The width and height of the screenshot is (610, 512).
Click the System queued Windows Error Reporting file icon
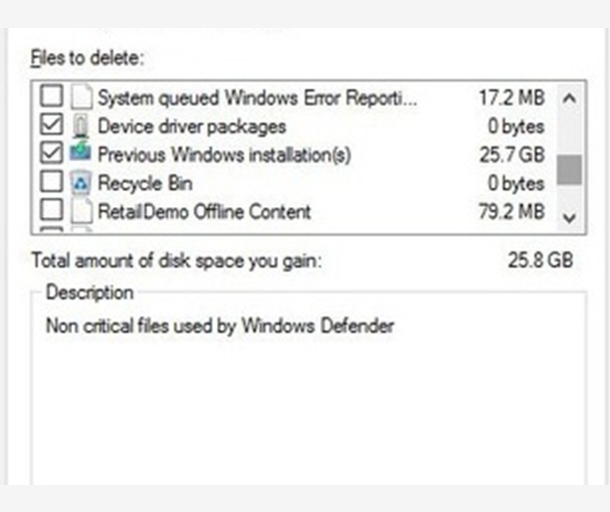tap(81, 98)
